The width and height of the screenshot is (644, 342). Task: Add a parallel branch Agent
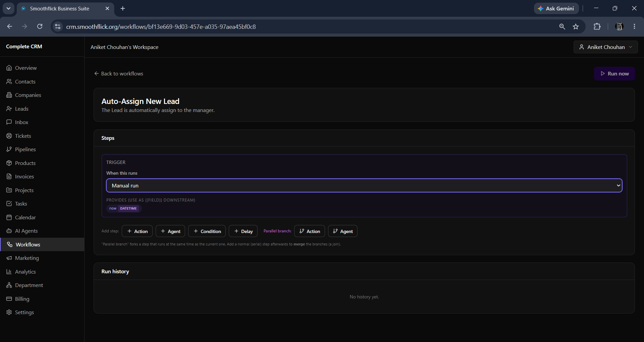point(343,231)
